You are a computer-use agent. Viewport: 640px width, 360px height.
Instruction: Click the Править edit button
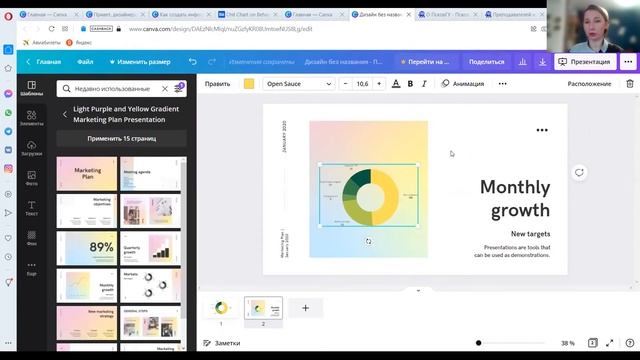(217, 84)
